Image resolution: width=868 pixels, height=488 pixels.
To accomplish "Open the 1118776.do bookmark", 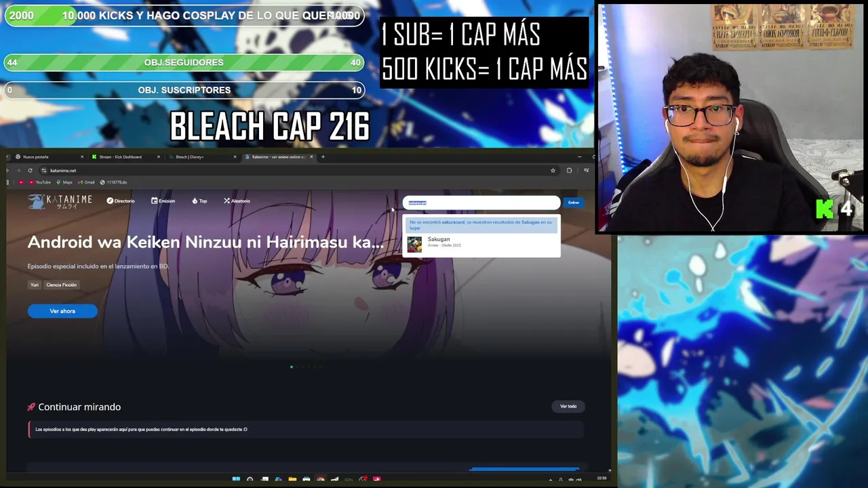I will coord(113,182).
